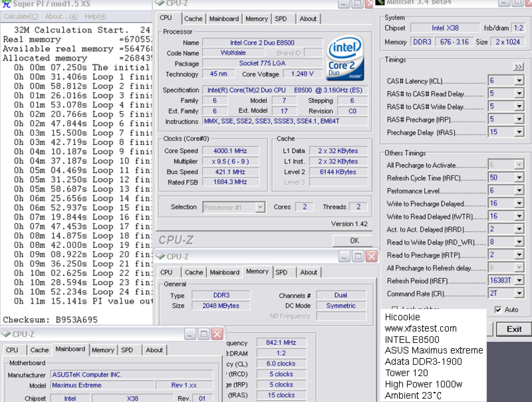Open the Processor #1 selection dropdown
This screenshot has height=402, width=532.
[260, 207]
